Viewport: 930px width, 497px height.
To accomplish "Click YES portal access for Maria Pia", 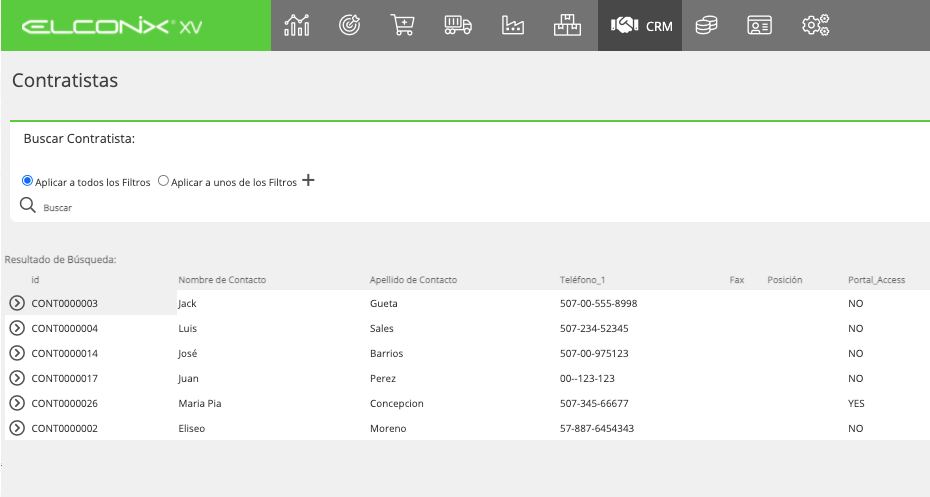I will [x=856, y=403].
